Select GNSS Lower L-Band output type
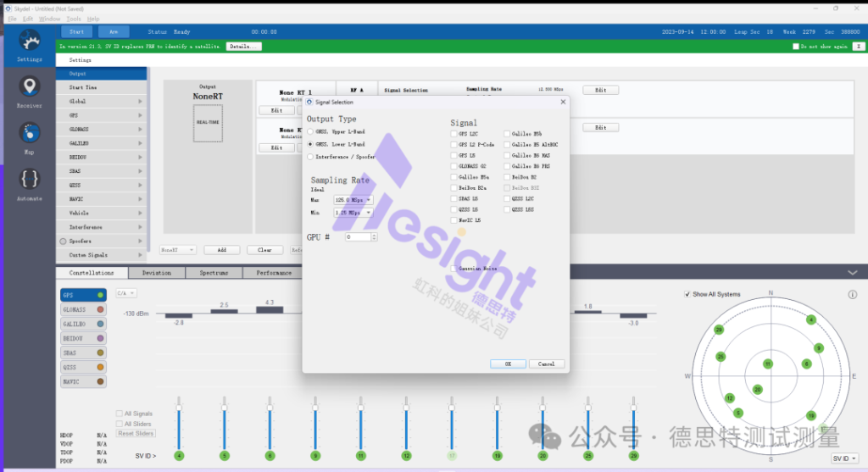 coord(310,144)
